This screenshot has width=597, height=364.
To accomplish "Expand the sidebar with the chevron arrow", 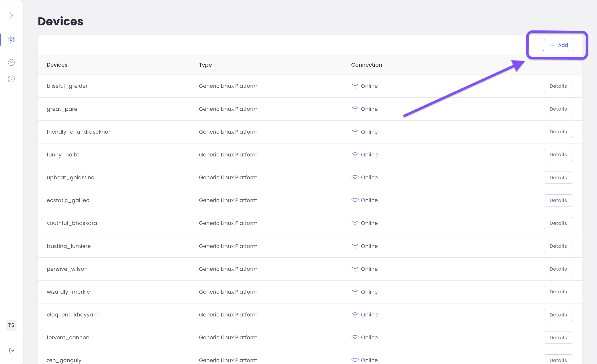I will click(11, 15).
